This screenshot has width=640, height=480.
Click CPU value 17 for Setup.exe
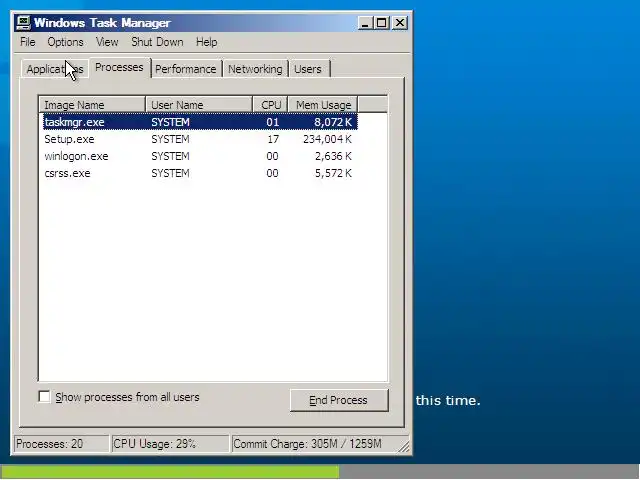[273, 139]
